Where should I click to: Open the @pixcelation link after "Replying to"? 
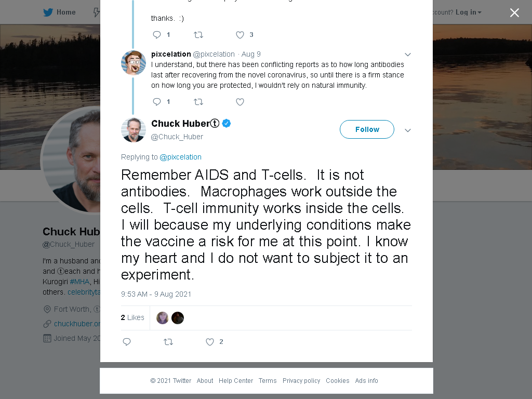180,157
